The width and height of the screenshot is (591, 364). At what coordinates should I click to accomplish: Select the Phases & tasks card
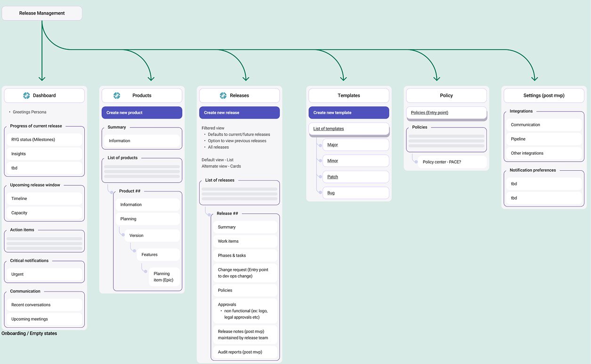pyautogui.click(x=245, y=255)
